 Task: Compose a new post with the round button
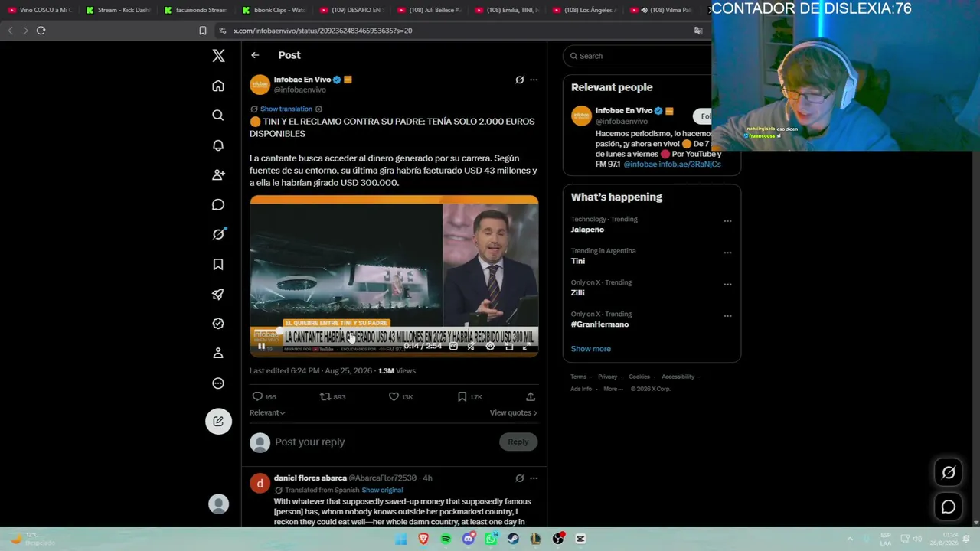218,421
